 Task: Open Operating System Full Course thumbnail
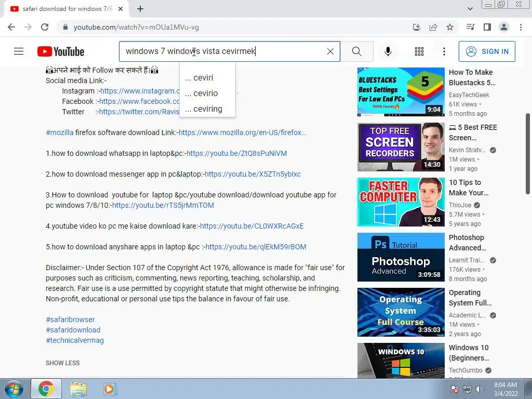(x=401, y=312)
